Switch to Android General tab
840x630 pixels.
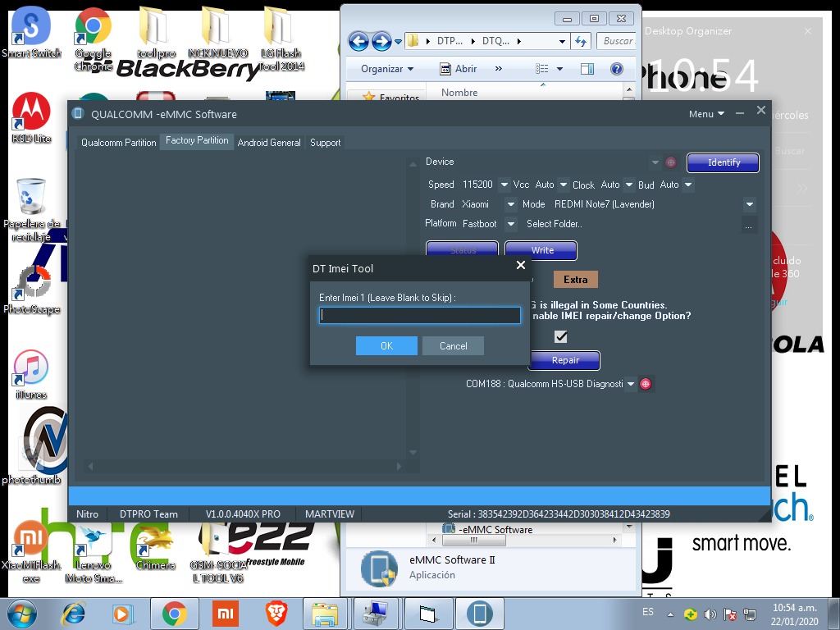tap(269, 143)
